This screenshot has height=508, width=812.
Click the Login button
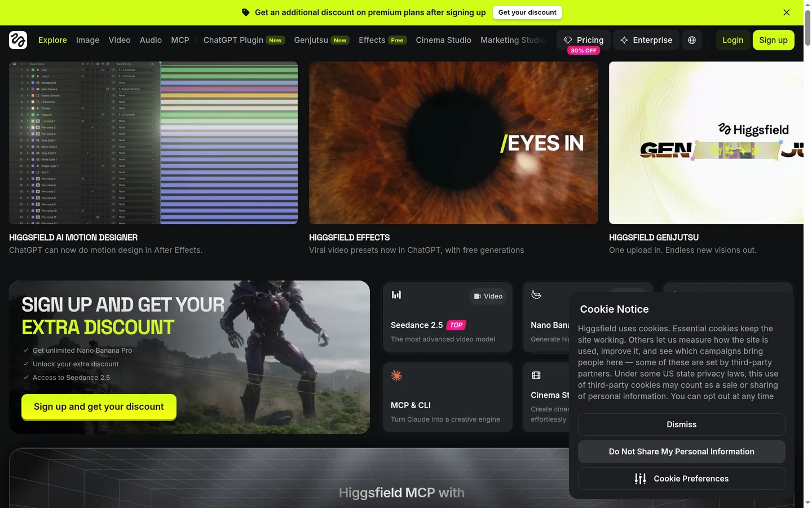(733, 40)
